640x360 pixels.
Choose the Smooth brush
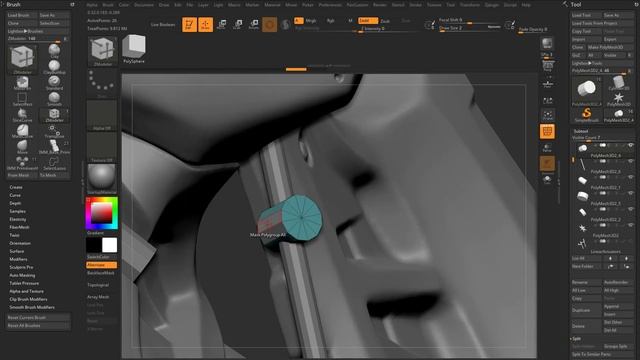click(54, 99)
